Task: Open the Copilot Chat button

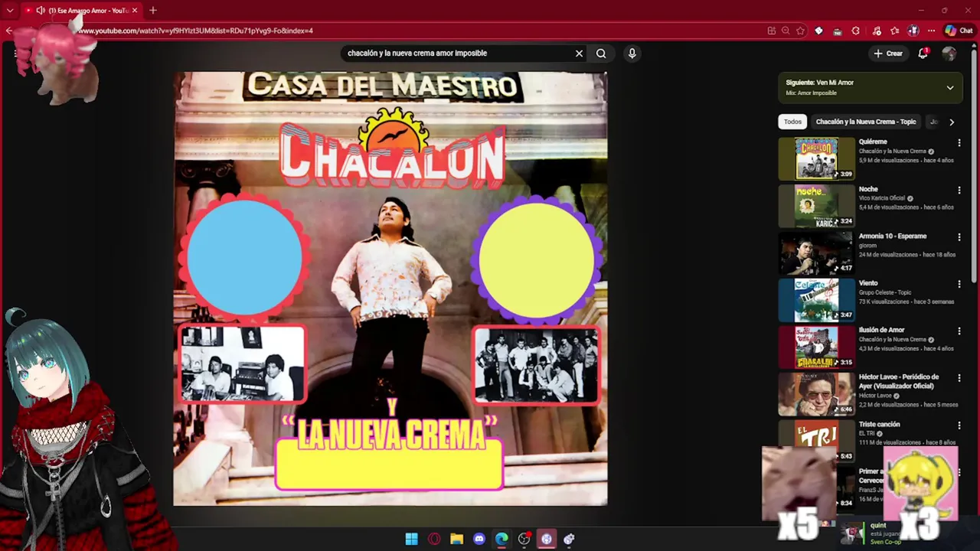Action: 959,31
